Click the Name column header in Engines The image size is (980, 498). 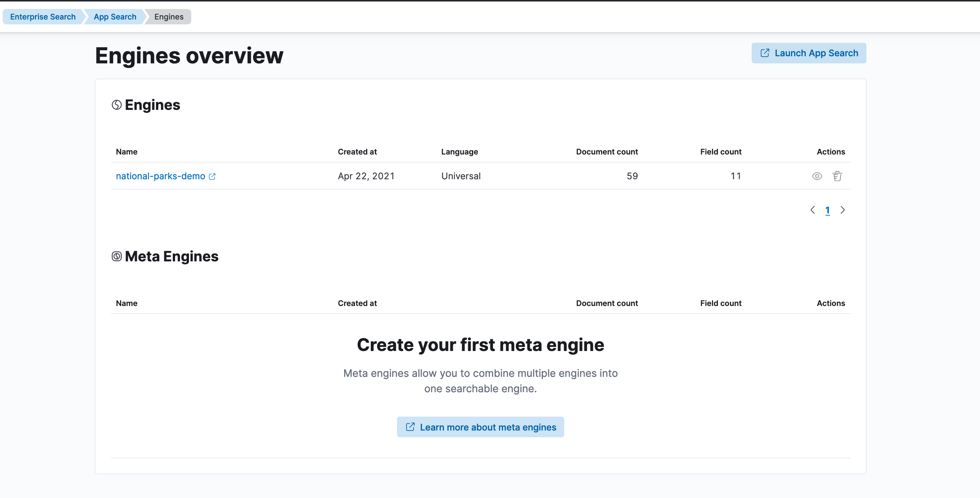pos(126,152)
